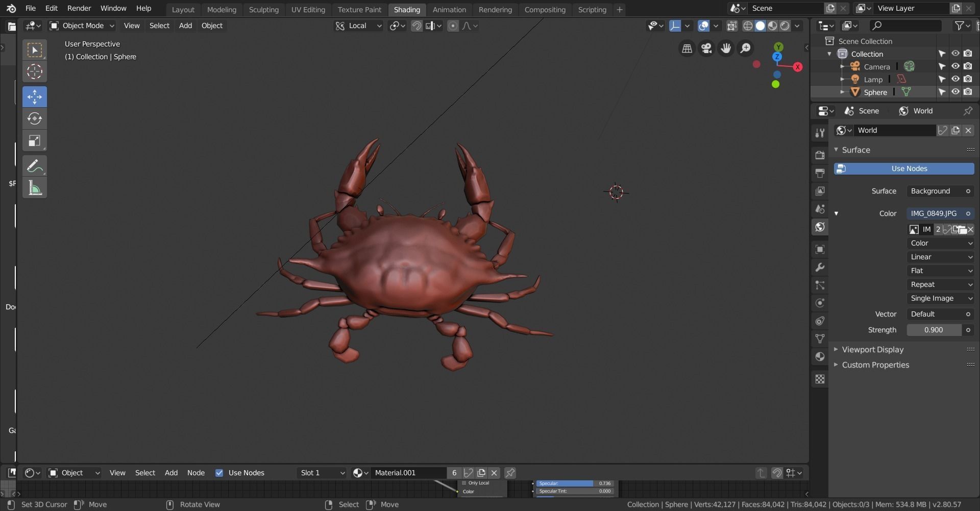Viewport: 980px width, 511px height.
Task: Open the Object Data properties tab
Action: [x=820, y=338]
